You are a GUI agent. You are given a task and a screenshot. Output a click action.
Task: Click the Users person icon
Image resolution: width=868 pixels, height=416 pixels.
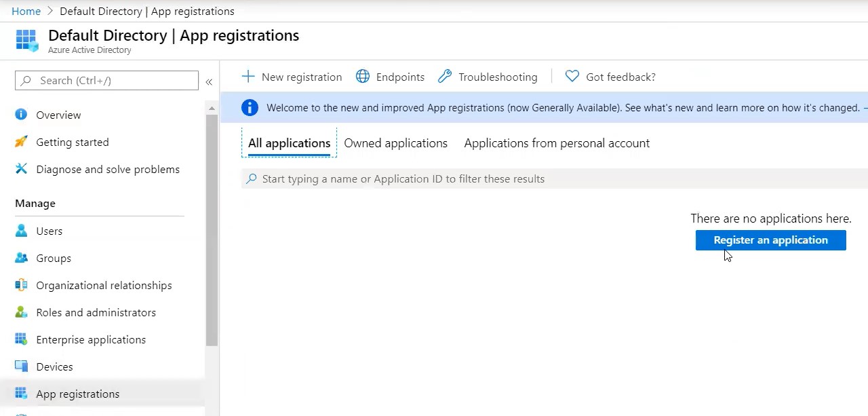tap(21, 231)
